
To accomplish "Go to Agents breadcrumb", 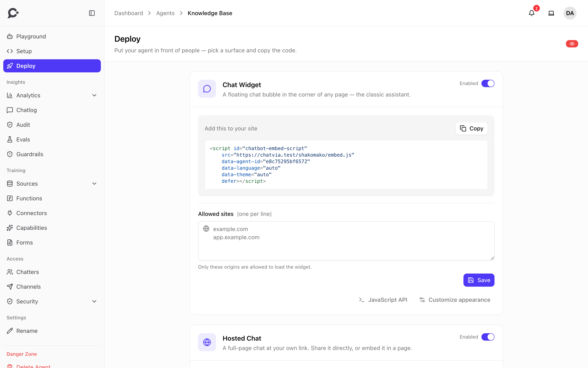I will (165, 13).
